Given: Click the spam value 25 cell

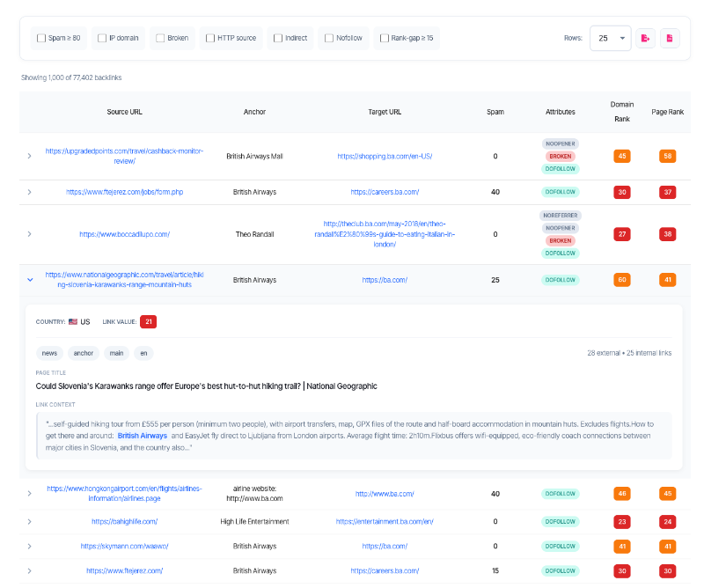Looking at the screenshot, I should 495,280.
